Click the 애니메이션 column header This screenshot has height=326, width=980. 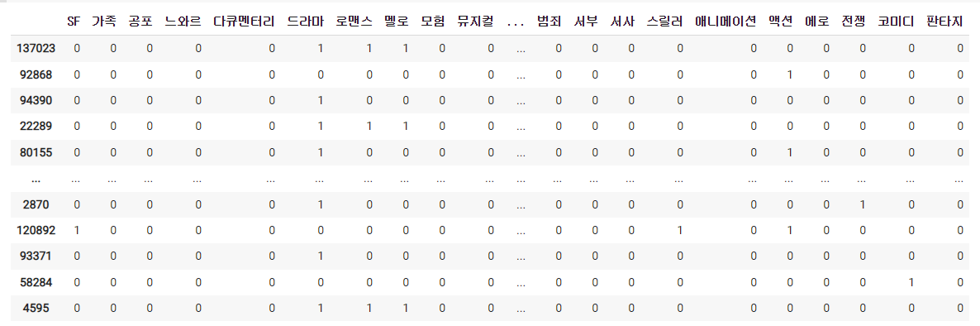(x=726, y=22)
